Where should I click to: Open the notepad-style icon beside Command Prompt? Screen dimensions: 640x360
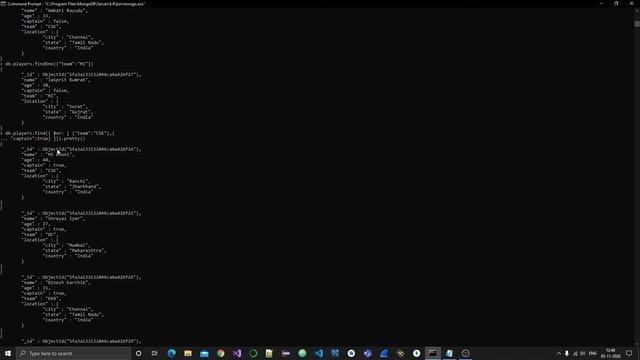tap(449, 353)
